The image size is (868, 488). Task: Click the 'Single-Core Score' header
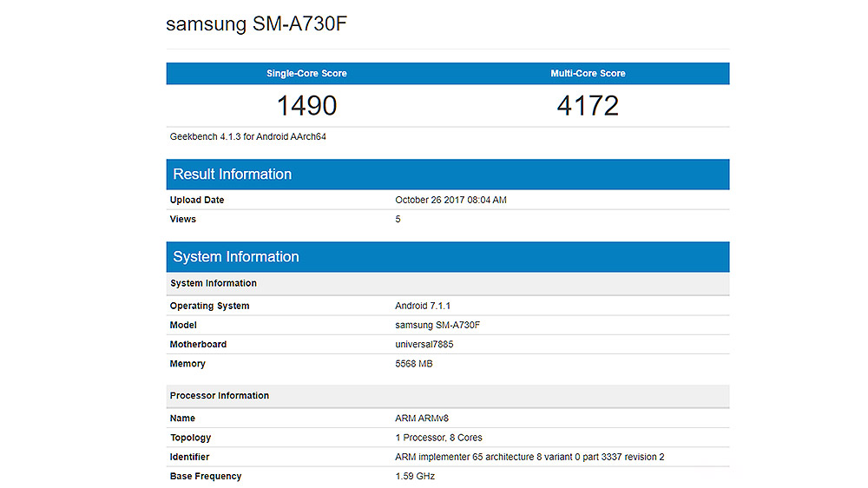[306, 73]
